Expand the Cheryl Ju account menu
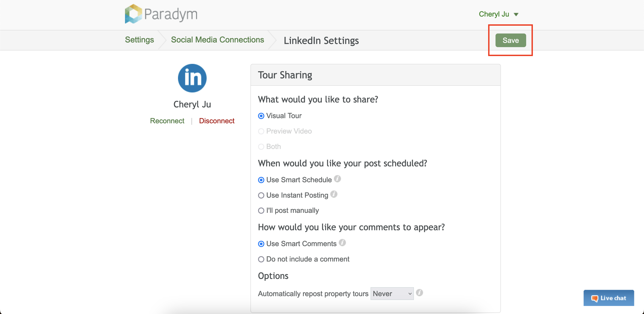The height and width of the screenshot is (314, 644). pos(498,14)
